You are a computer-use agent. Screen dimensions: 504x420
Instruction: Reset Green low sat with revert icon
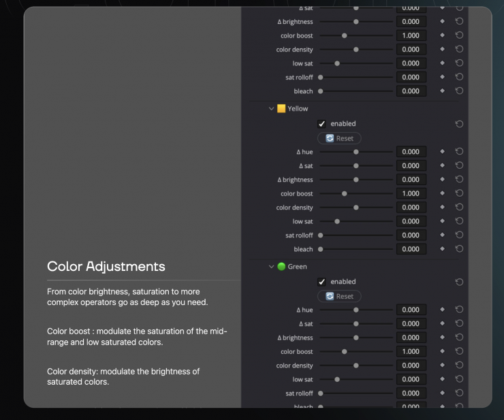[459, 379]
